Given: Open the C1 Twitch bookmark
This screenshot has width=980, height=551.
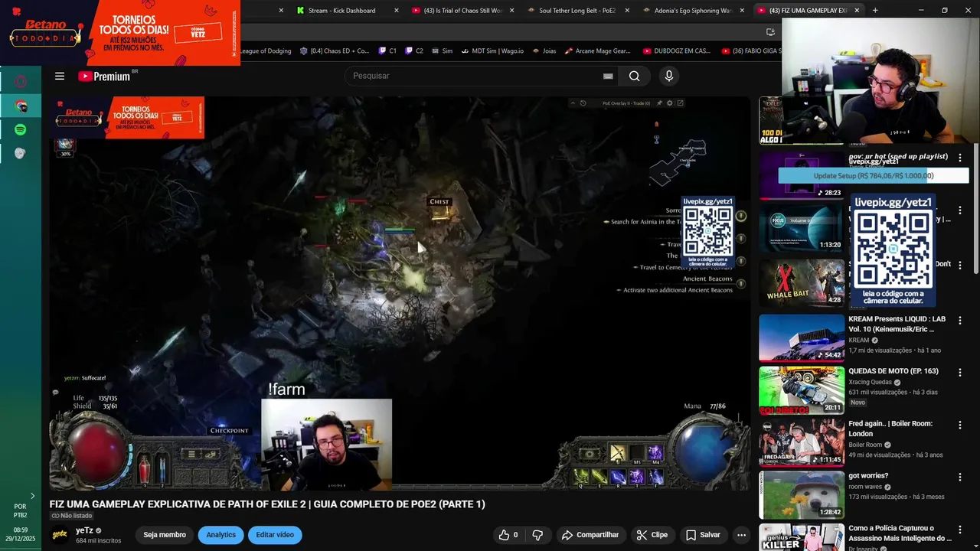Looking at the screenshot, I should pos(387,51).
